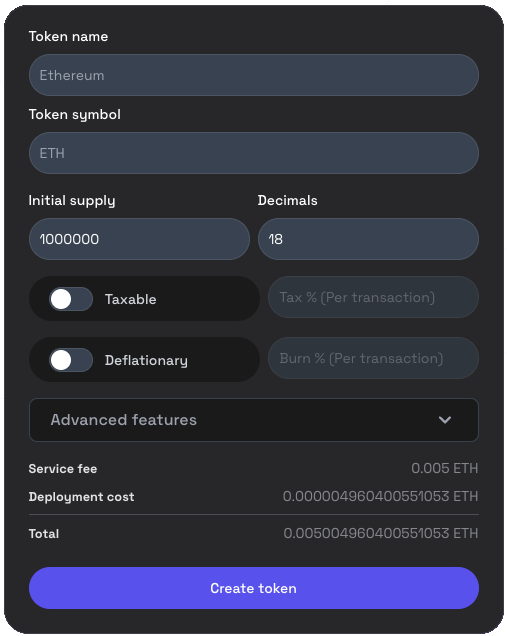Click the Create token button

254,588
